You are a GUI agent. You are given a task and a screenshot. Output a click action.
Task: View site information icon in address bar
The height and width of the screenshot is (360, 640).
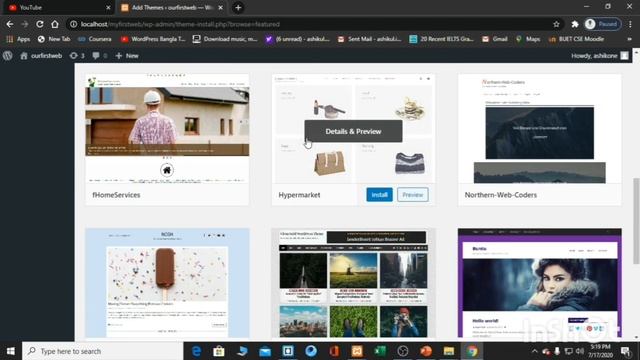click(x=73, y=24)
